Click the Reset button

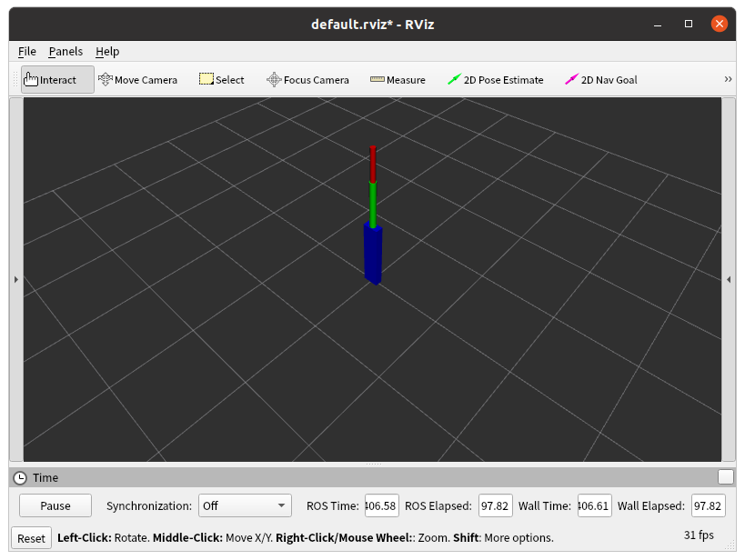pos(31,538)
